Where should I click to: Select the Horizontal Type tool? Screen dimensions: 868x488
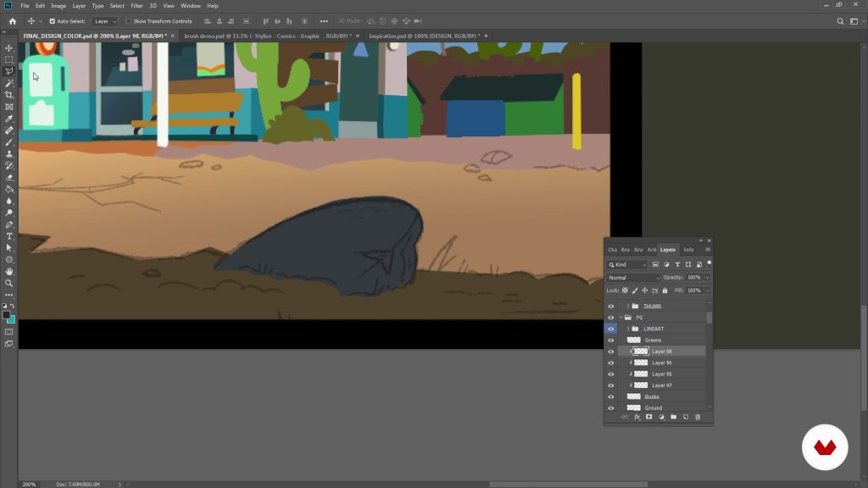9,236
